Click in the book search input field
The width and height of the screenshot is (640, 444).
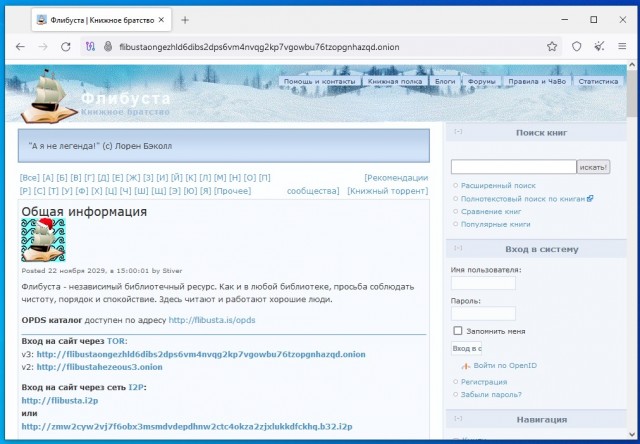(513, 167)
